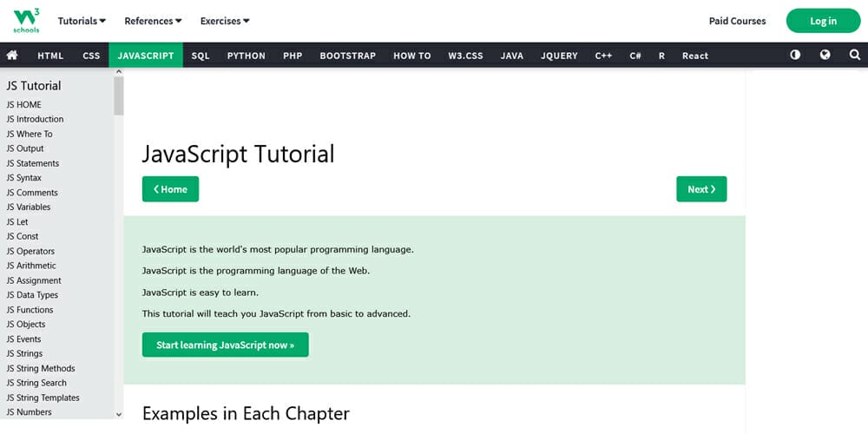The height and width of the screenshot is (434, 868).
Task: Select JS Functions in the sidebar
Action: click(x=30, y=310)
